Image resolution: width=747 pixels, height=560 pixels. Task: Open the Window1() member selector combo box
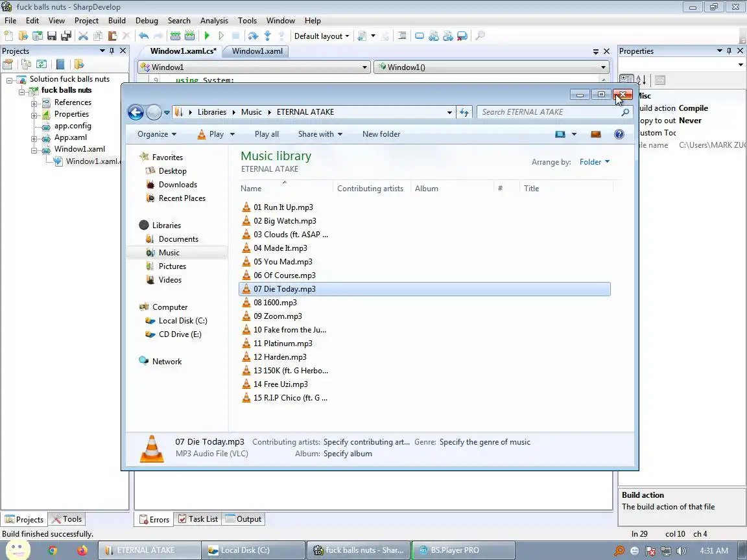[491, 67]
